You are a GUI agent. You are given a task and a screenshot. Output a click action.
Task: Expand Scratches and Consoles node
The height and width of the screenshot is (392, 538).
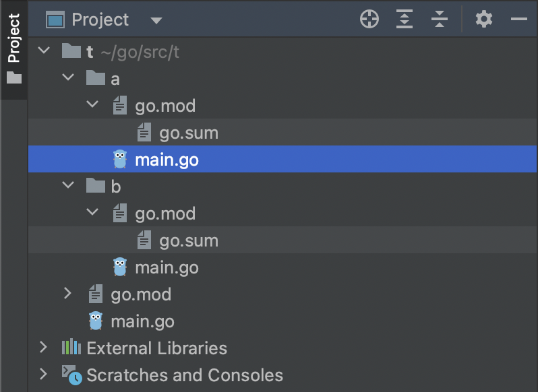point(44,375)
